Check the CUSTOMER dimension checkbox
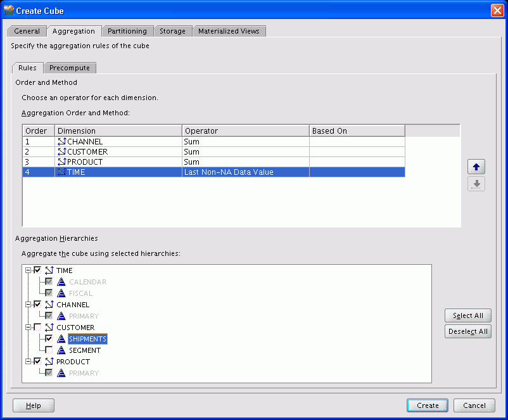This screenshot has height=420, width=508. coord(37,327)
